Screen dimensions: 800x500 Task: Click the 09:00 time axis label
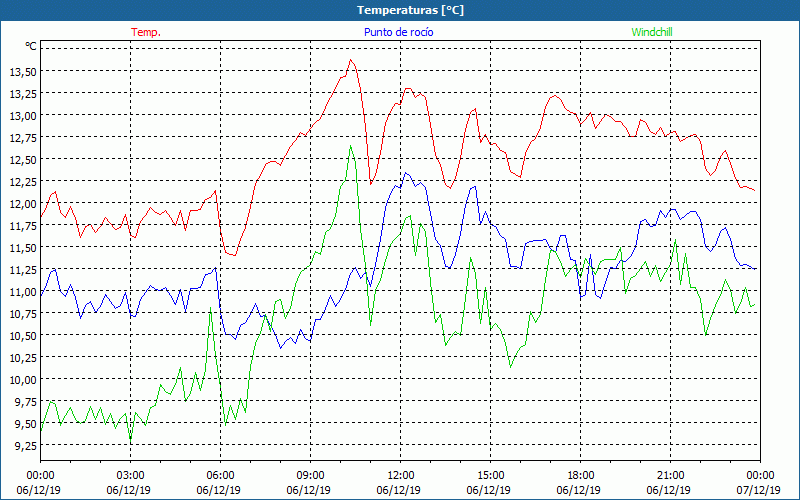click(310, 476)
